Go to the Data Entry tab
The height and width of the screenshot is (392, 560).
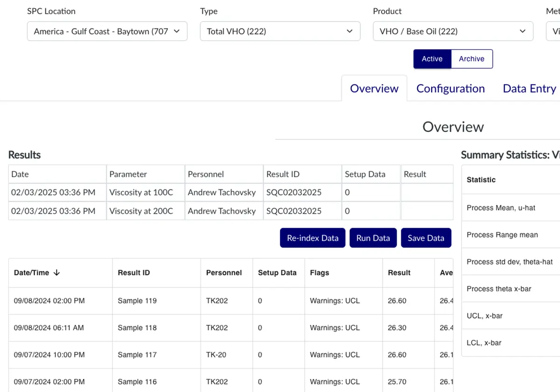[x=529, y=89]
